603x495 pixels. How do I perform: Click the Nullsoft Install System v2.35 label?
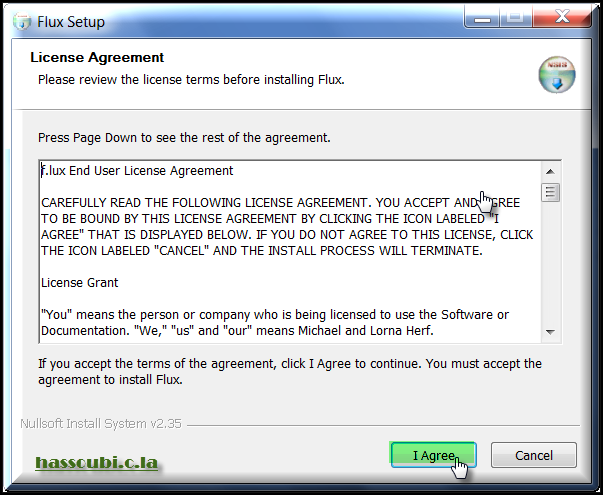(x=101, y=423)
